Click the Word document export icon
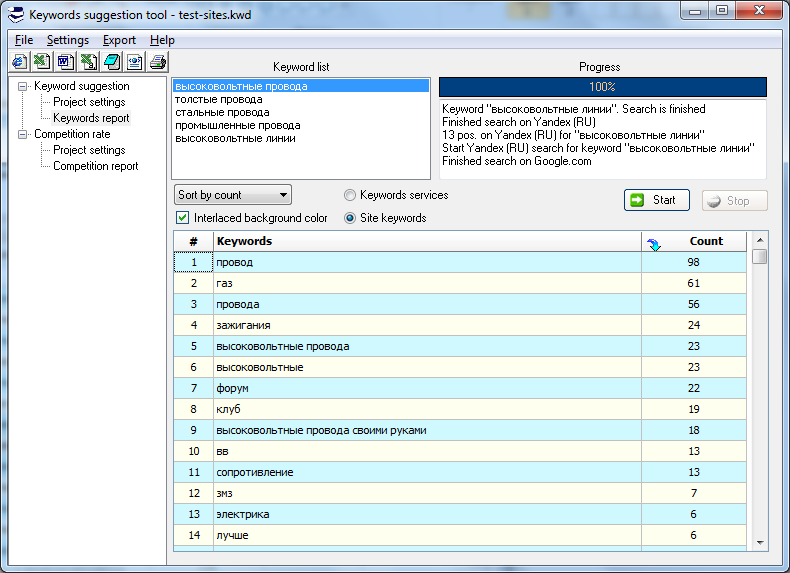Screen dimensions: 790x573 click(x=66, y=62)
